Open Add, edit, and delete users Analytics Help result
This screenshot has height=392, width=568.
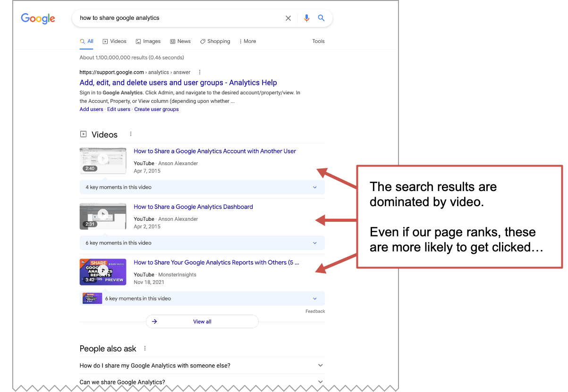[x=178, y=83]
